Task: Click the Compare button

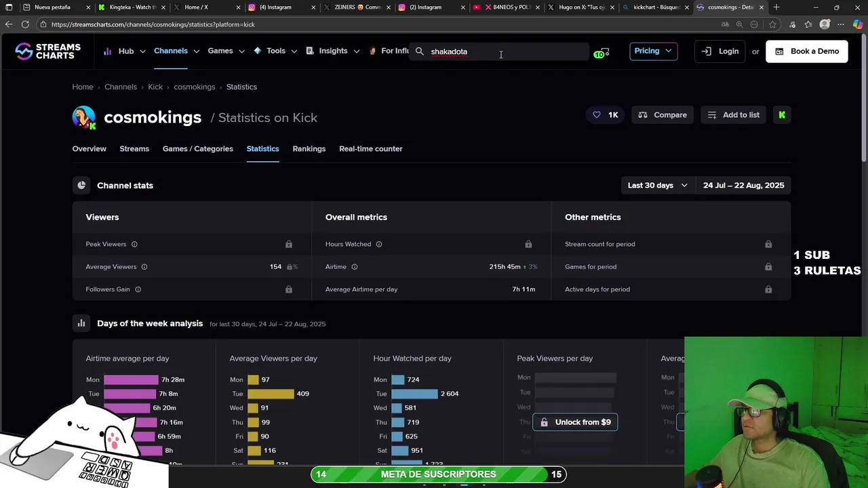Action: (x=663, y=115)
